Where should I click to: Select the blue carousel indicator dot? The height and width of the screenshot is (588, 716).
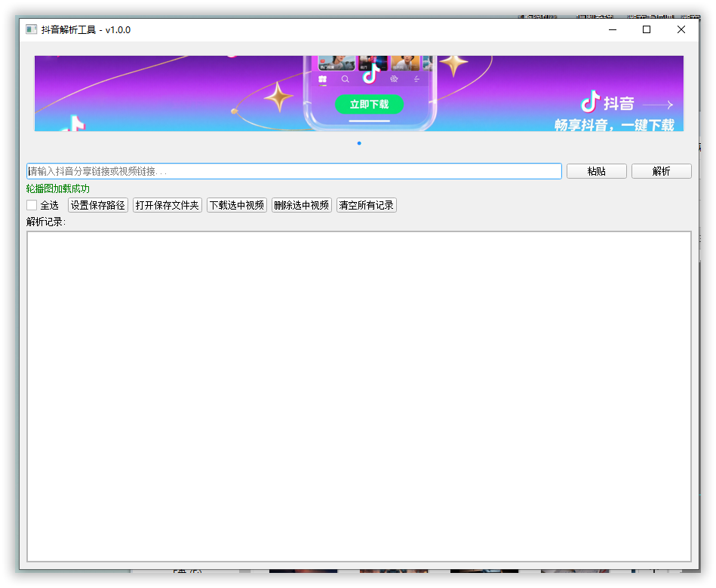click(359, 143)
